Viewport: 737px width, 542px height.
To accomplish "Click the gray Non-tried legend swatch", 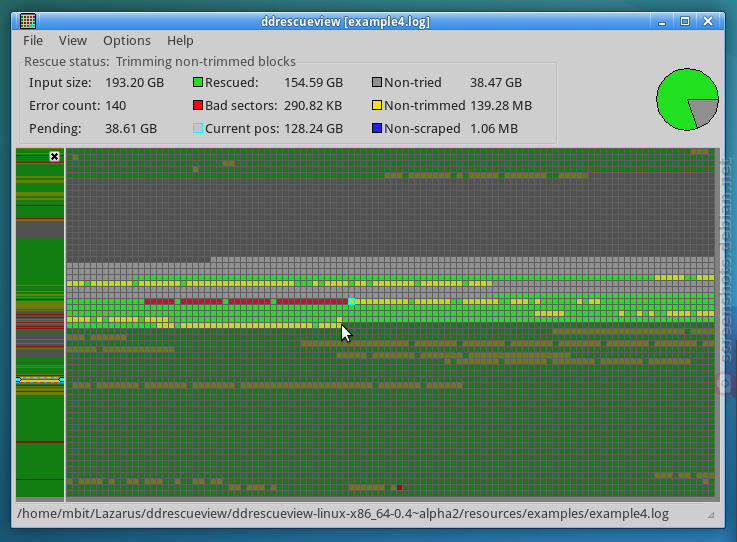I will pos(377,82).
